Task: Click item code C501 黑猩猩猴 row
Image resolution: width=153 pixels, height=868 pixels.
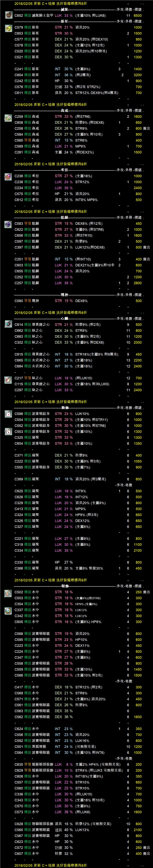Action: click(x=19, y=746)
